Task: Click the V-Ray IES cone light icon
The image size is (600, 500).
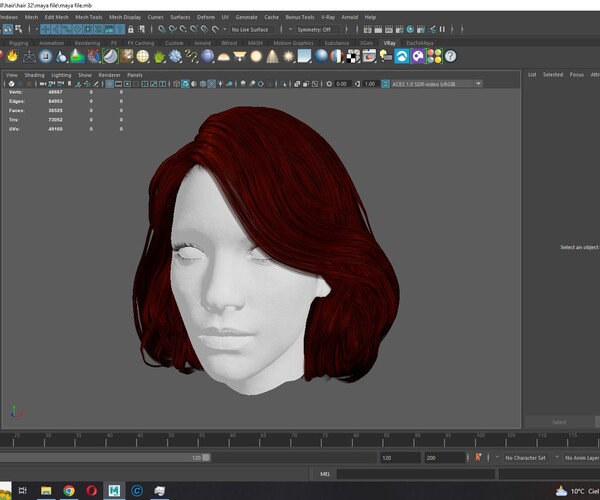Action: (272, 56)
